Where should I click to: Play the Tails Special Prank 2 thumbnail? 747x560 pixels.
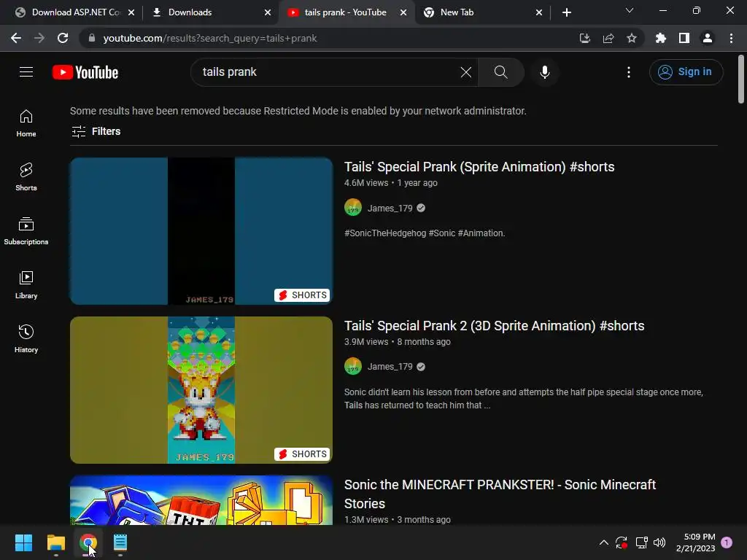click(x=201, y=390)
